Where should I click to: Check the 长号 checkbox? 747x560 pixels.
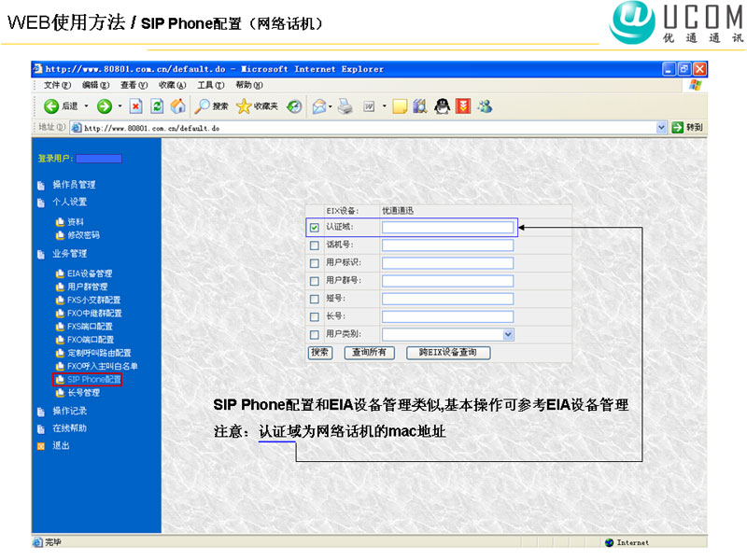315,317
